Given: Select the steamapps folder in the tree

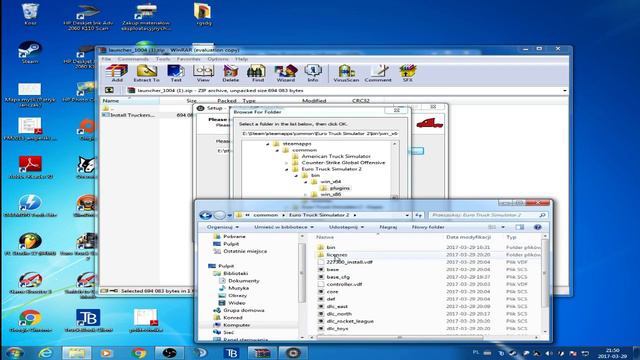Looking at the screenshot, I should [x=297, y=144].
